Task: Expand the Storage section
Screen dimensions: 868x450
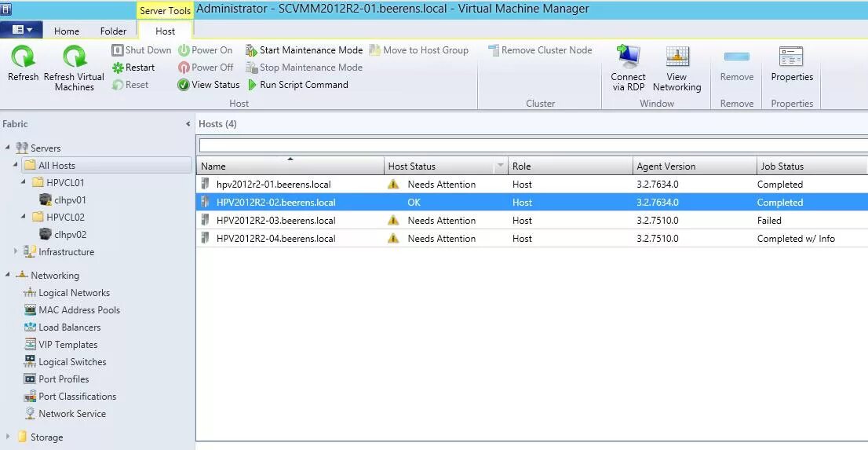Action: tap(8, 437)
